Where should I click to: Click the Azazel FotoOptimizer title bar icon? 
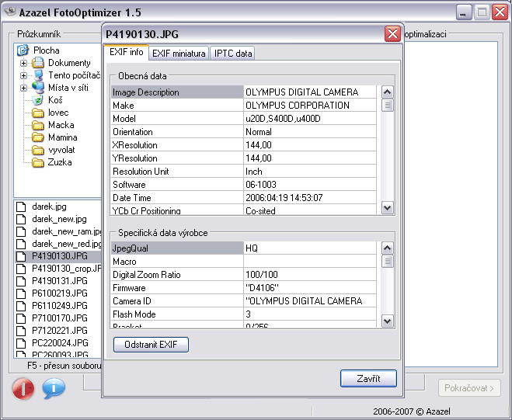coord(10,12)
